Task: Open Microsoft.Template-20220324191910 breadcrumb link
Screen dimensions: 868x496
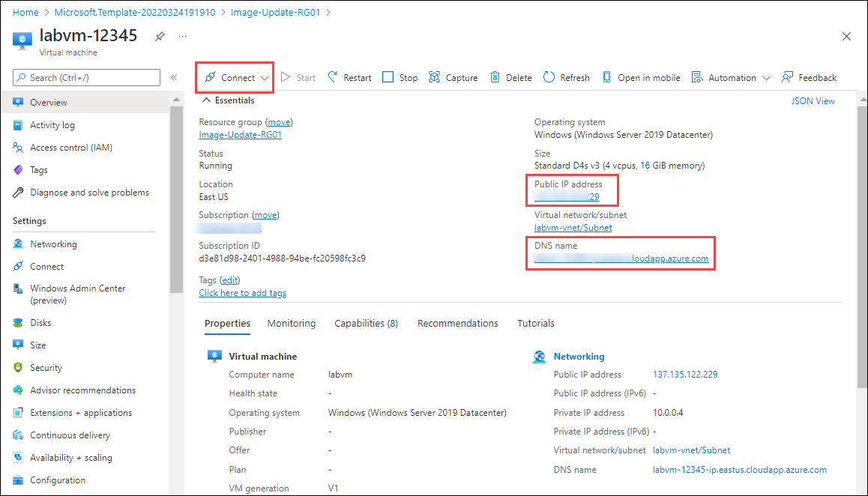Action: 135,12
